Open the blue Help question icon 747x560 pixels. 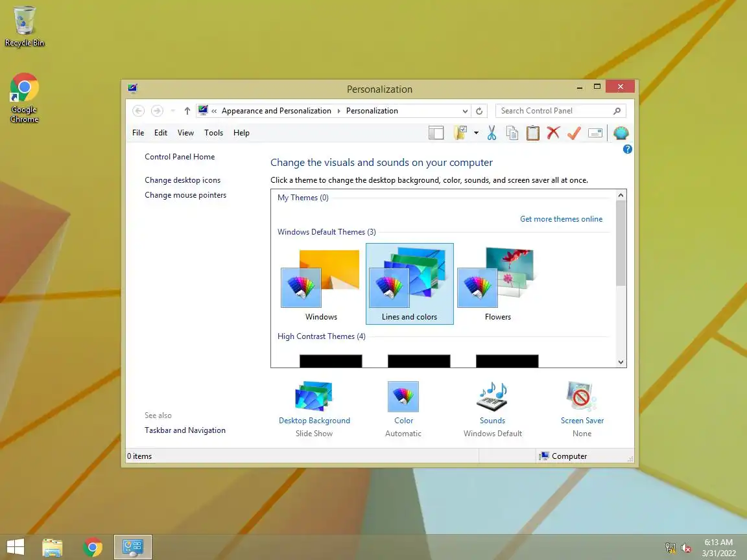point(628,149)
